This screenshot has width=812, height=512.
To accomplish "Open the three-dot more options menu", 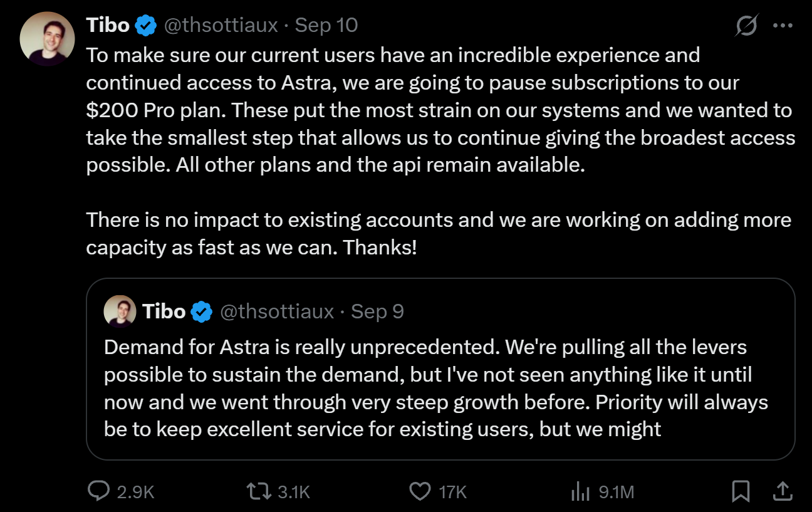I will 783,26.
